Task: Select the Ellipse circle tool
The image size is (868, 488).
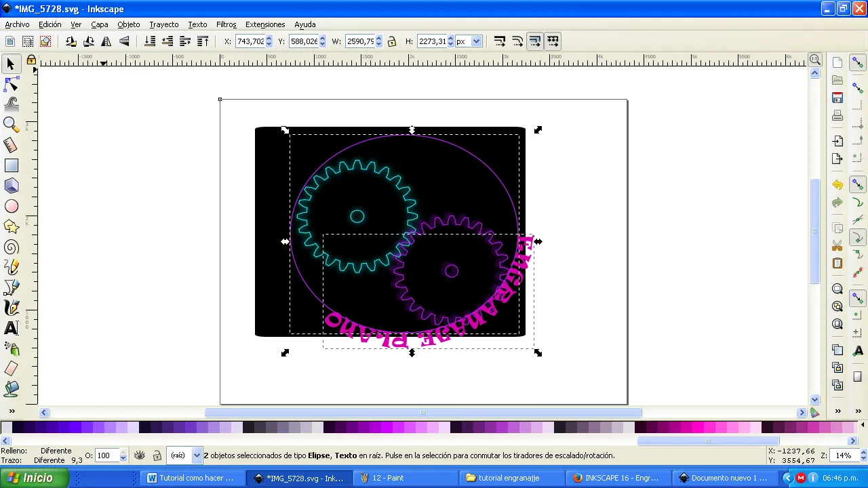Action: pos(11,206)
